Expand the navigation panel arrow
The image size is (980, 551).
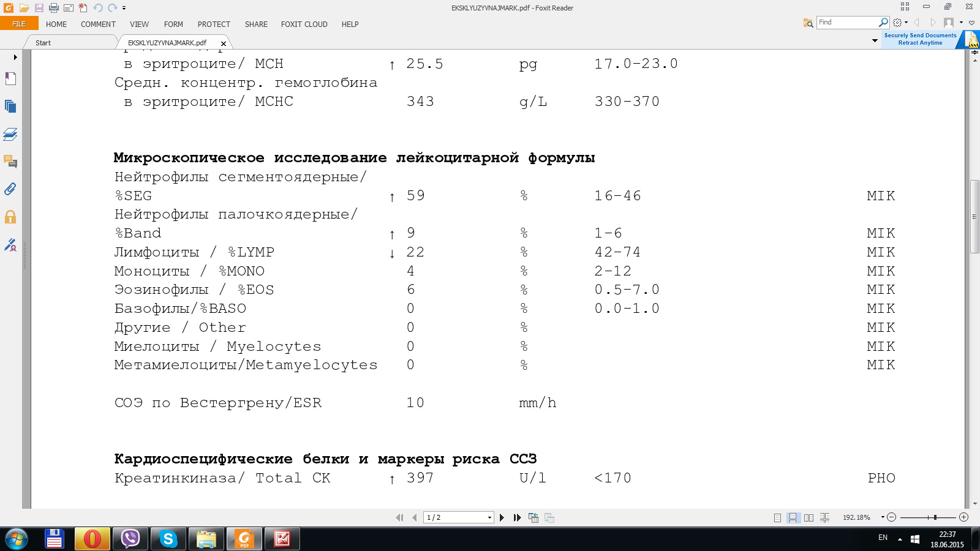point(15,57)
